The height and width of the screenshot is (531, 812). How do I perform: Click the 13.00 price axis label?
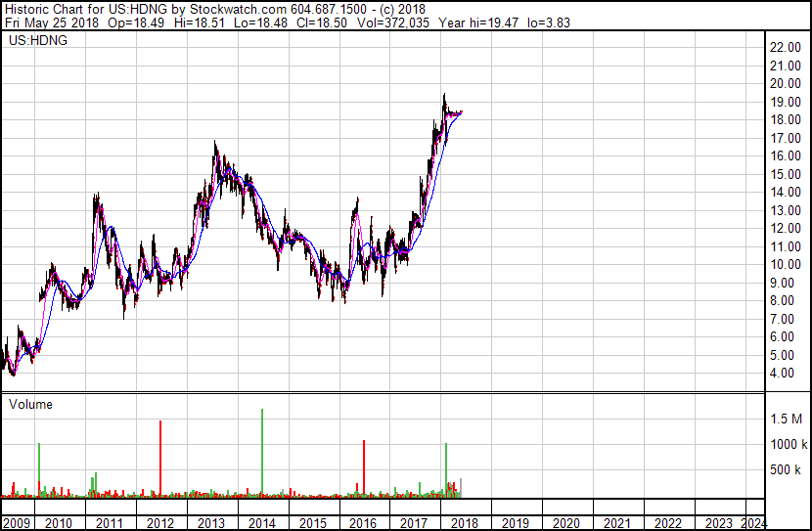[x=786, y=210]
